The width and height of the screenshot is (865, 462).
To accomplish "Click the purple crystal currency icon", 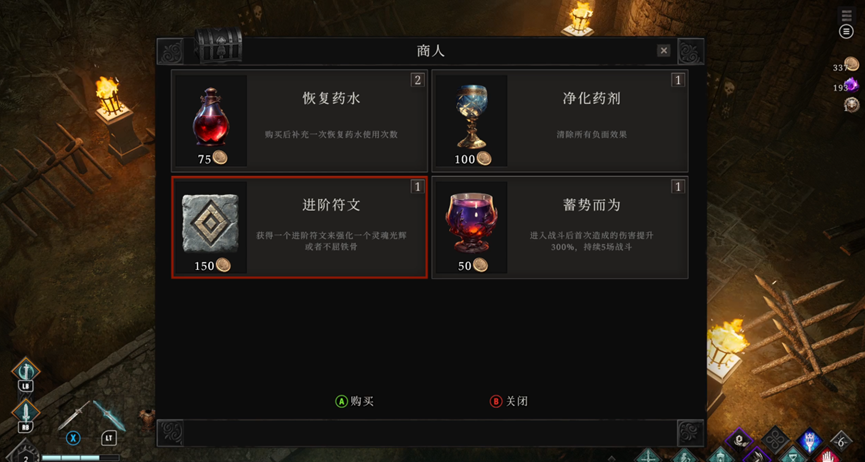I will (852, 86).
